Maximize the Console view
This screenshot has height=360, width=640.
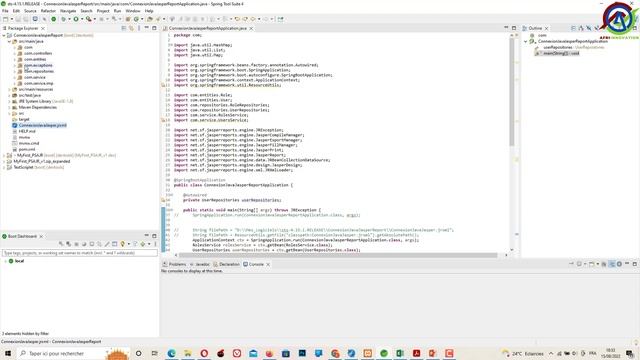tap(635, 264)
